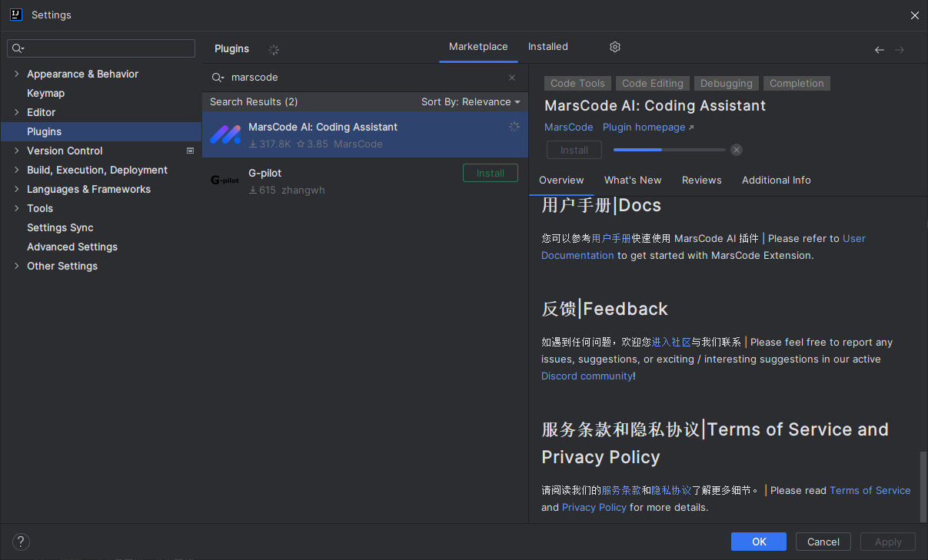Click the Plugins heading loading spinner

(274, 49)
